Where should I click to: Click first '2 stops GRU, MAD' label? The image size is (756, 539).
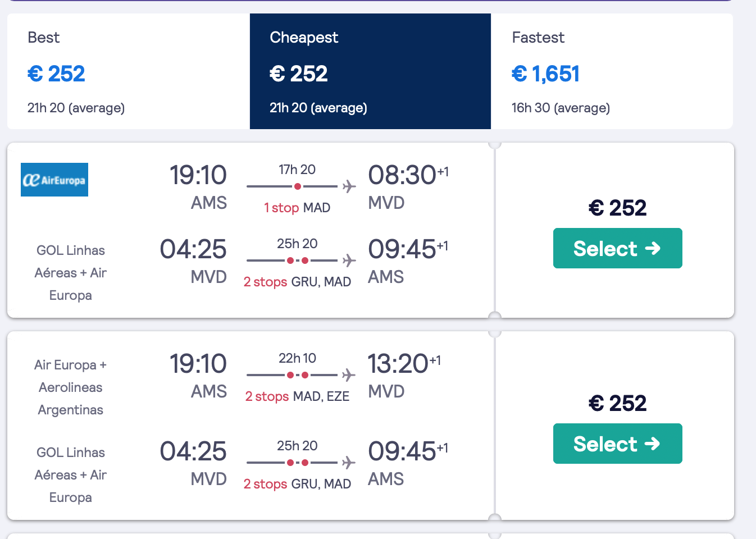click(x=297, y=282)
